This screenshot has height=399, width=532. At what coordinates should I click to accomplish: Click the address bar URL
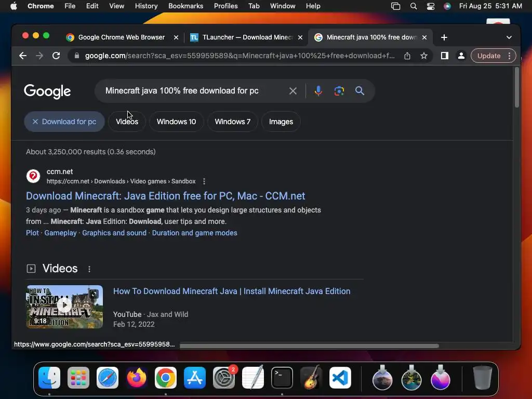pos(240,56)
